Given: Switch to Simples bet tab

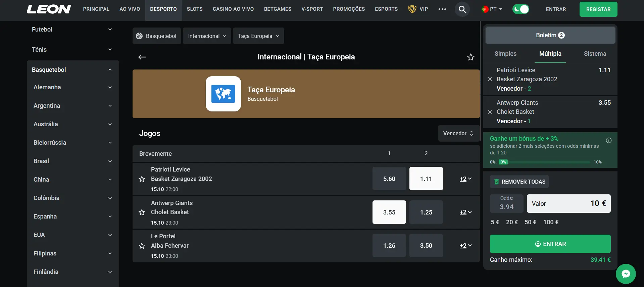Looking at the screenshot, I should coord(505,54).
